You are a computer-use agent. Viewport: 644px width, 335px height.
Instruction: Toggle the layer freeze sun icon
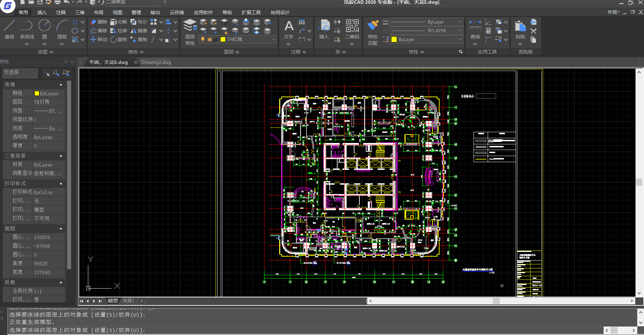210,39
